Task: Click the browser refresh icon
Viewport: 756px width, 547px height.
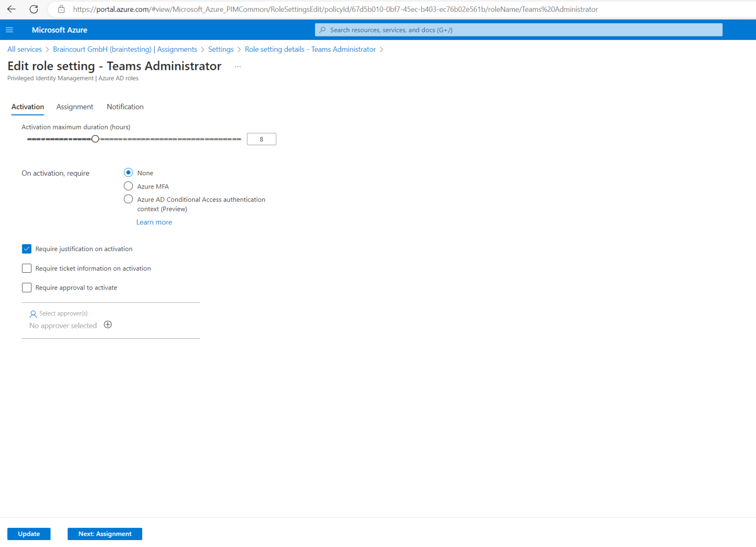Action: pyautogui.click(x=33, y=9)
